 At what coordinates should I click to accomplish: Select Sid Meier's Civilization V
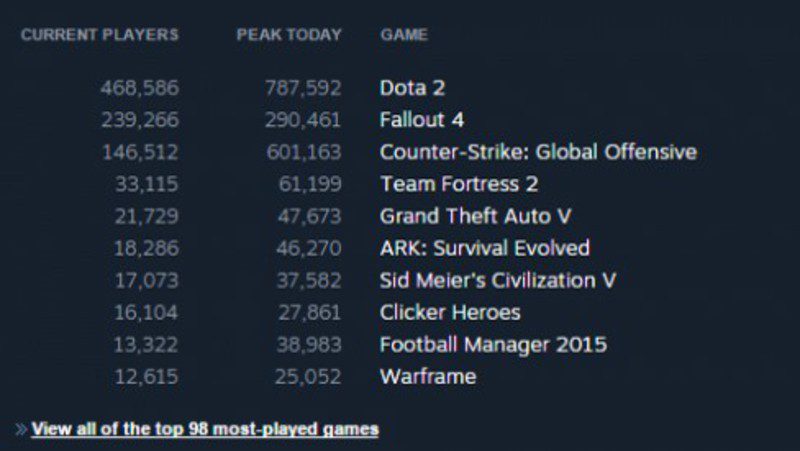(x=497, y=280)
